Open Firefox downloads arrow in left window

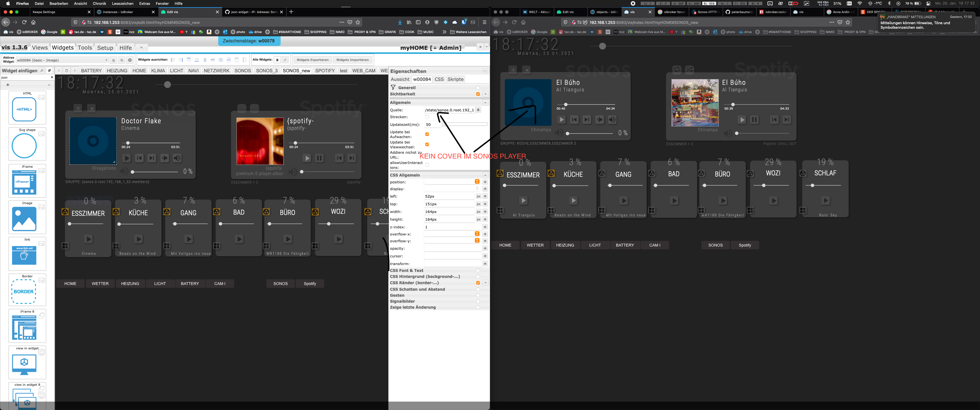(400, 22)
